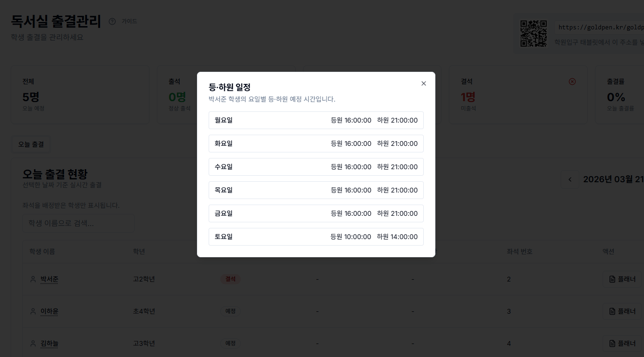Select the 월요일 schedule row
The width and height of the screenshot is (644, 357).
click(x=316, y=120)
